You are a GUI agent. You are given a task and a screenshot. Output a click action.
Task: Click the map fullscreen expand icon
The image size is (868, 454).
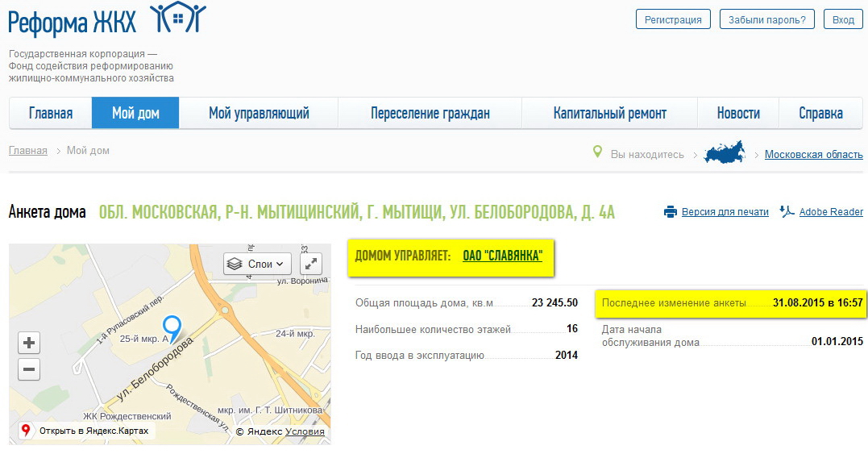(311, 264)
